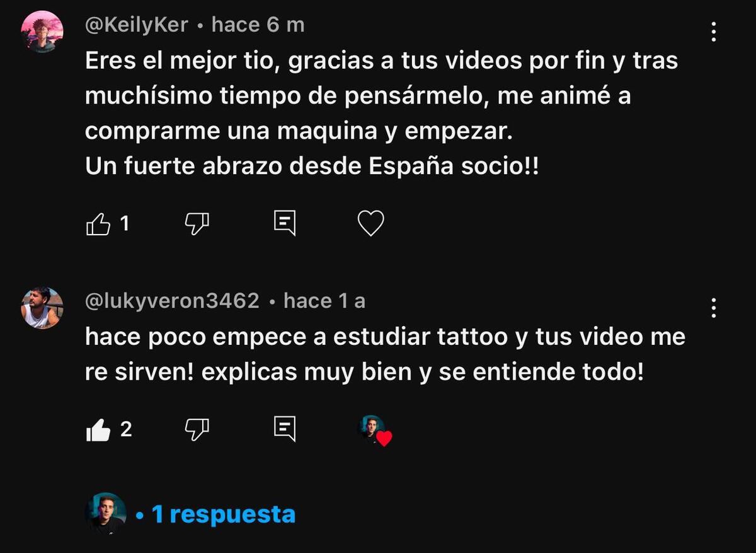756x553 pixels.
Task: Click the 'hace 1 a' timestamp
Action: (324, 301)
